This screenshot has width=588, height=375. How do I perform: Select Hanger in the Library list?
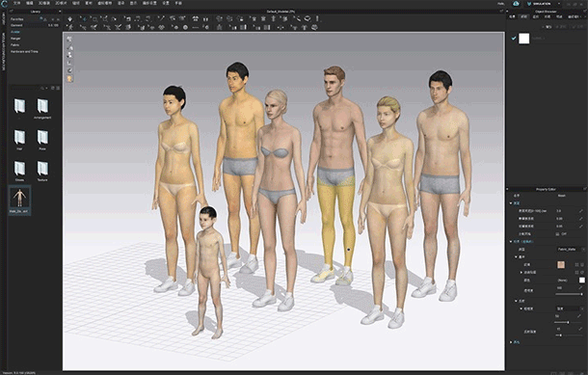[x=15, y=39]
